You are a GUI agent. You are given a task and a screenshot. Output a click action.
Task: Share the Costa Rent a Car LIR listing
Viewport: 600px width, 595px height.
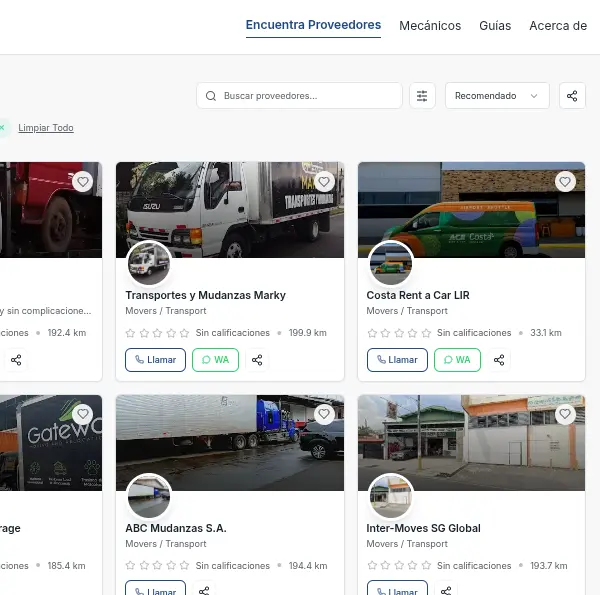point(499,360)
